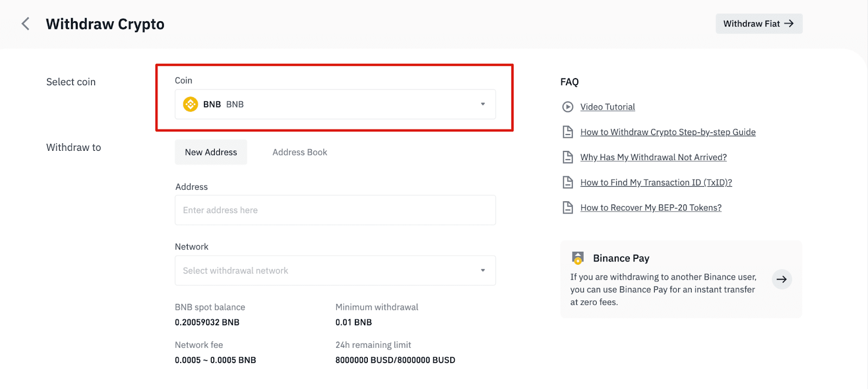Open the Coin selector showing BNB
Screen dimensions: 868x389
(x=335, y=104)
